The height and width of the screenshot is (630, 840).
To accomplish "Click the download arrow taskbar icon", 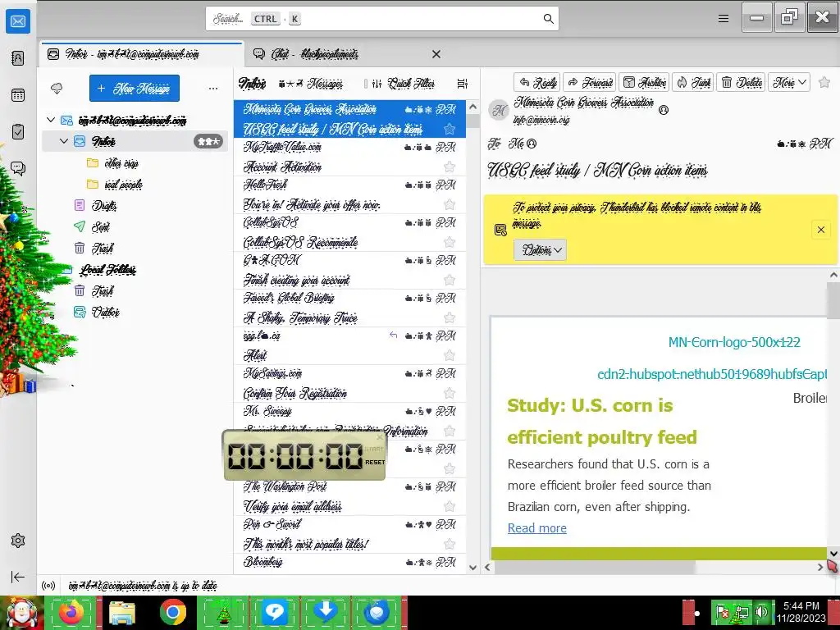I will tap(325, 612).
